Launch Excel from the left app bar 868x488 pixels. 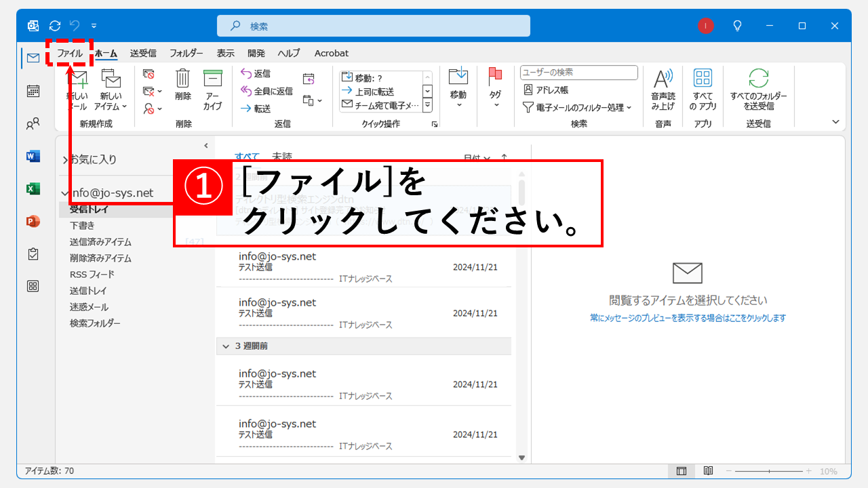[x=33, y=188]
